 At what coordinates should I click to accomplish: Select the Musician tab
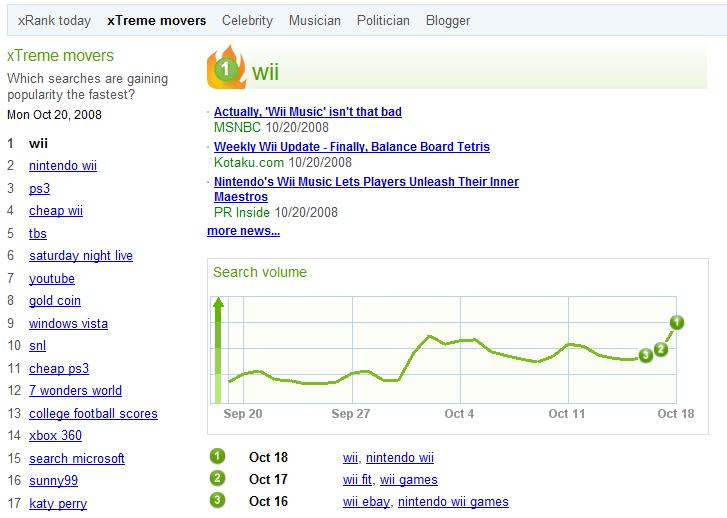pos(314,20)
